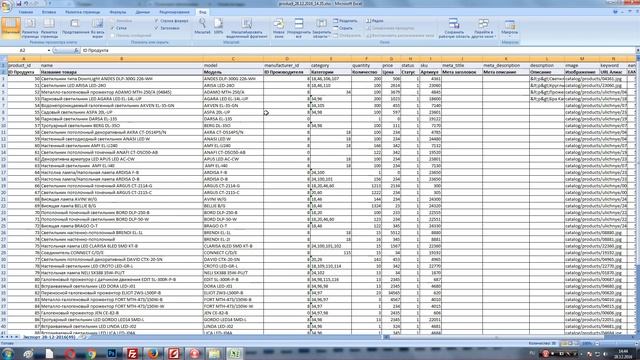Open FileZilla from the taskbar
Viewport: 640px width, 360px height.
(x=132, y=353)
